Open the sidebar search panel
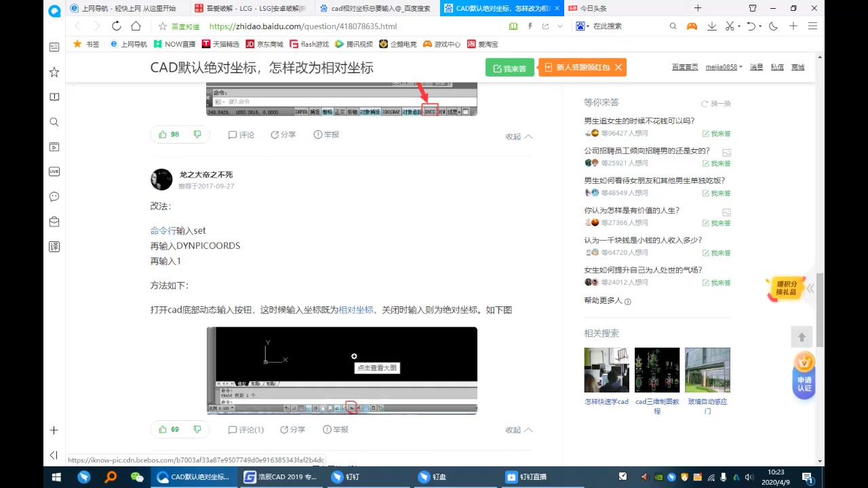Screen dimensions: 868x488 point(54,122)
